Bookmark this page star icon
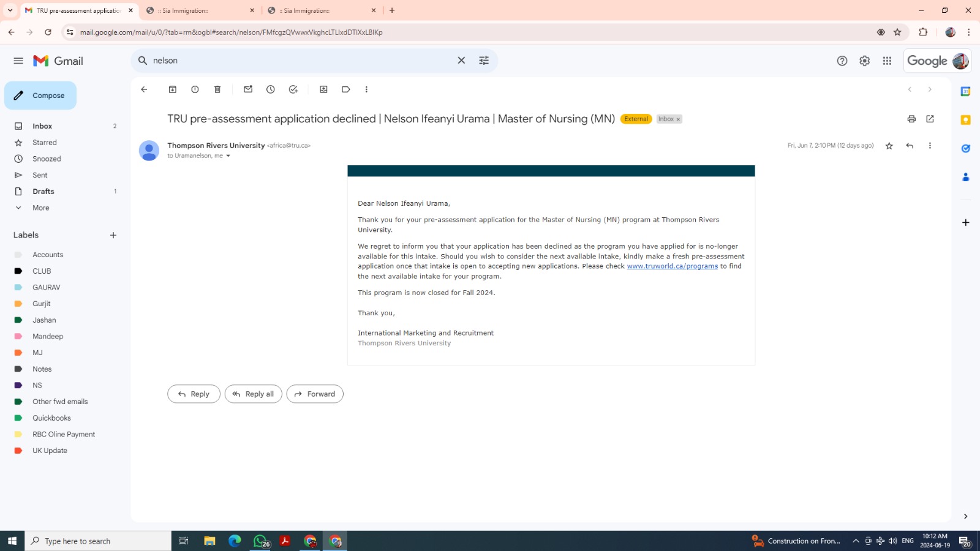980x551 pixels. coord(897,32)
